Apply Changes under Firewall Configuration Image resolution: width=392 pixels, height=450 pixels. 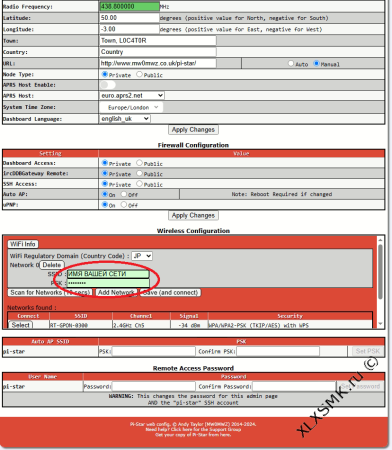coord(193,215)
